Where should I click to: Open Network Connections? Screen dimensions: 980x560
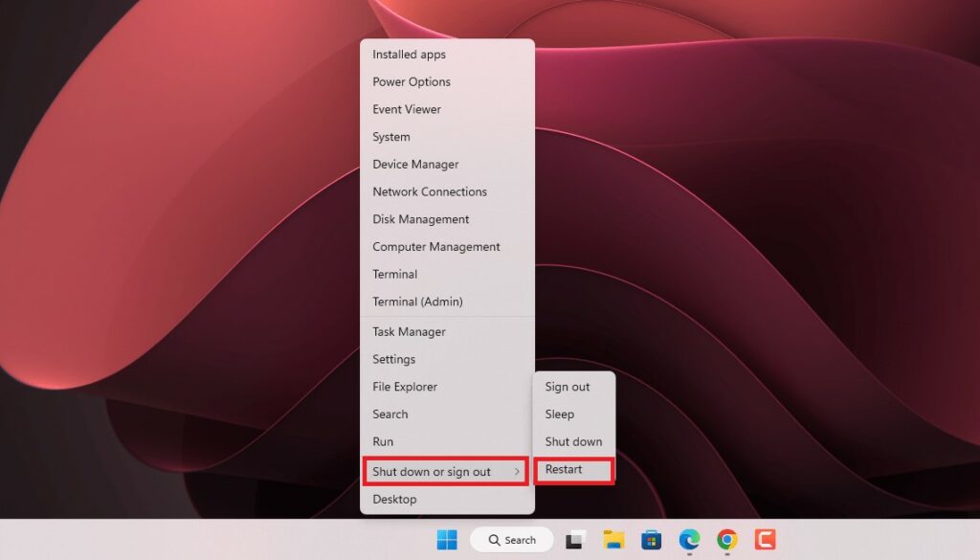[448, 191]
